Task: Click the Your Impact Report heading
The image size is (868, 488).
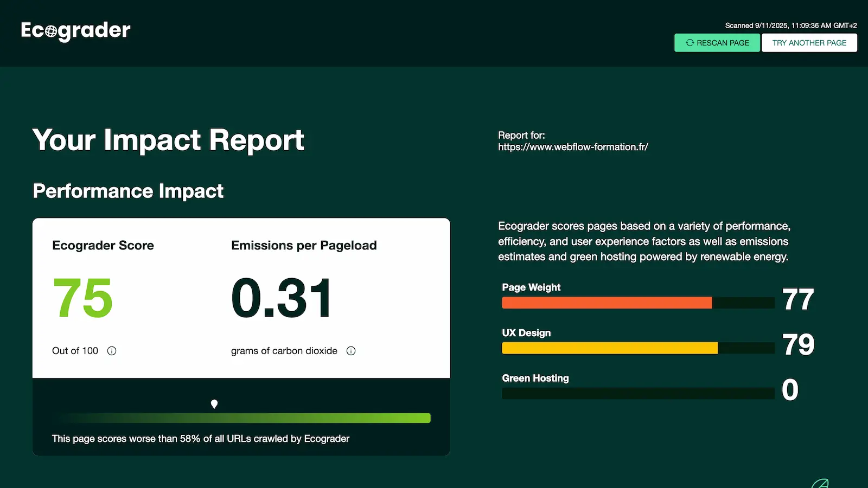Action: (168, 140)
